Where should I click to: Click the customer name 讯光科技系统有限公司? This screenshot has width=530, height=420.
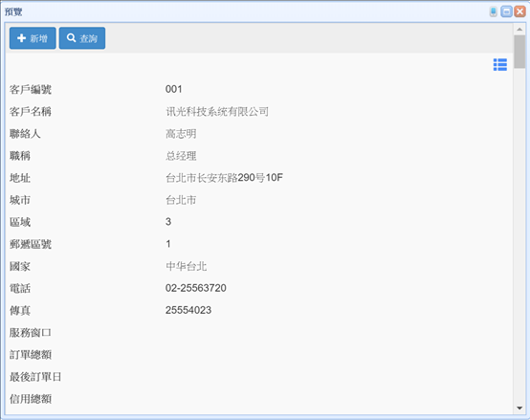pyautogui.click(x=217, y=112)
